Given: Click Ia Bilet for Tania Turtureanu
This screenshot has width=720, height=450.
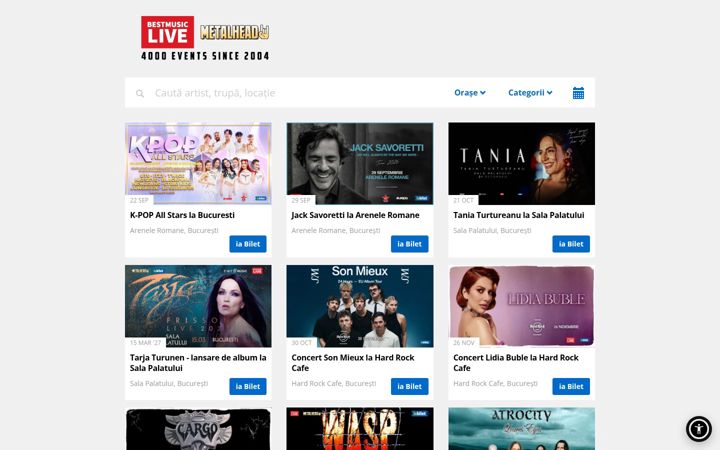Looking at the screenshot, I should click(571, 244).
